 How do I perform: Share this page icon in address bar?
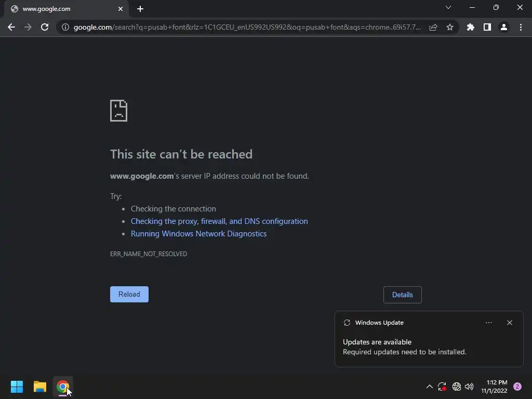click(x=433, y=27)
